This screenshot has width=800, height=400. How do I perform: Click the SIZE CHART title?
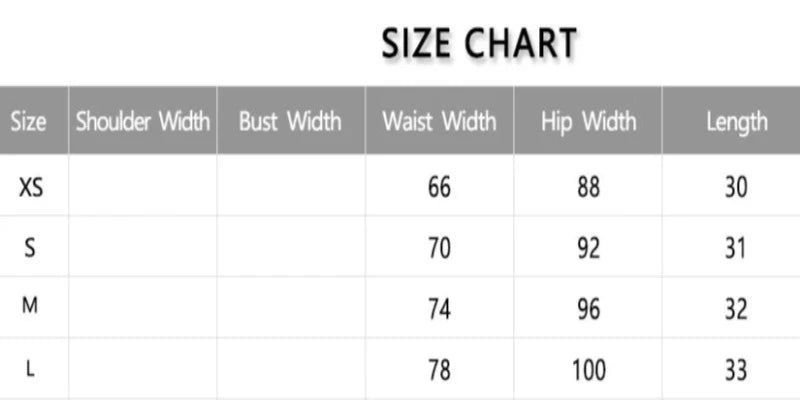pyautogui.click(x=479, y=43)
